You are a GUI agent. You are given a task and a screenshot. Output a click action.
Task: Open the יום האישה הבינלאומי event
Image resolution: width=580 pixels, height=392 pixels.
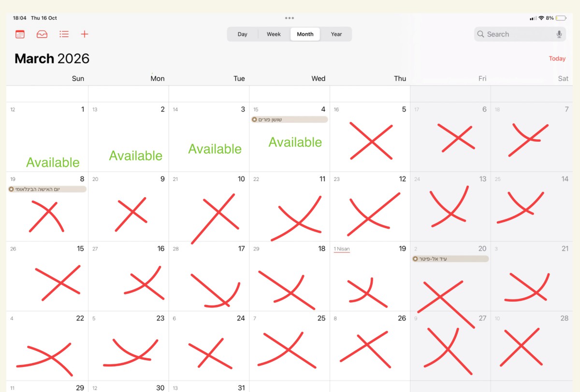click(47, 189)
